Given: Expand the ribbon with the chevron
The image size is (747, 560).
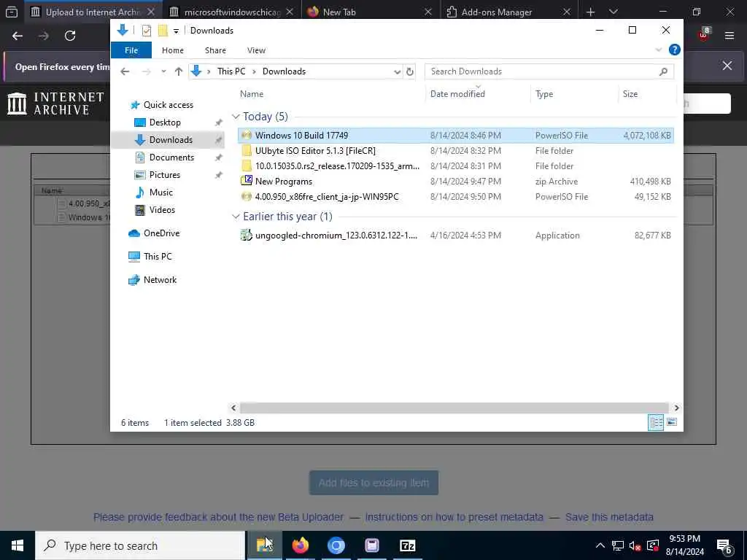Looking at the screenshot, I should coord(659,50).
